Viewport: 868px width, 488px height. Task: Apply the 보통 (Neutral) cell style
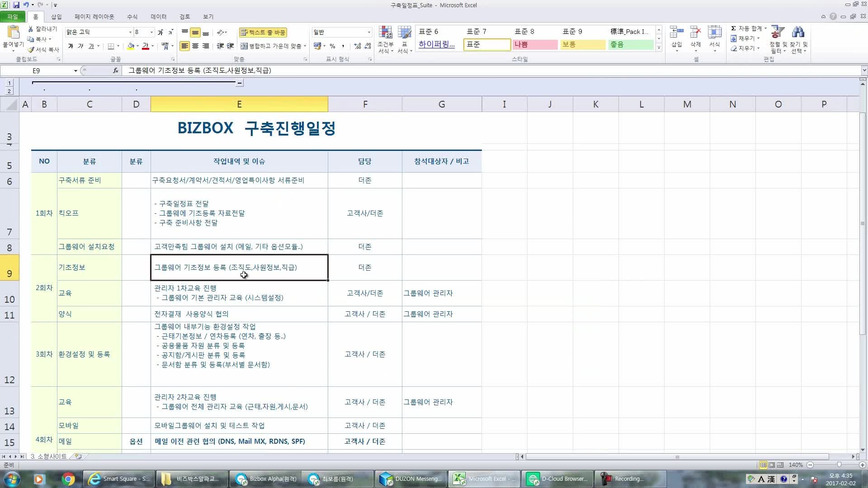tap(583, 45)
